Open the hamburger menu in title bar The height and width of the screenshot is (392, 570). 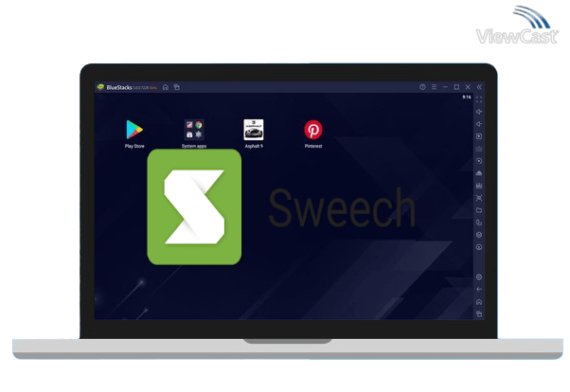click(x=434, y=87)
